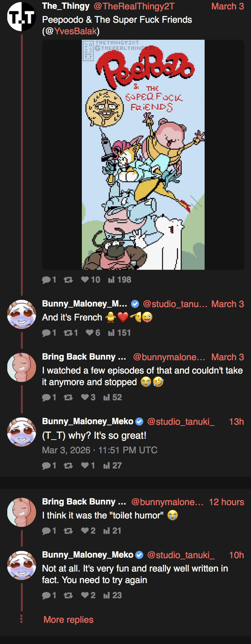The height and width of the screenshot is (644, 251).
Task: Retweet the "couldn't take it anymore" reply
Action: coord(68,397)
